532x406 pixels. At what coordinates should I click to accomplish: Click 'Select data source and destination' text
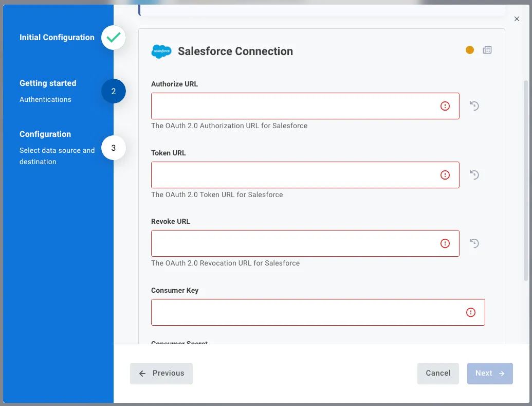(x=57, y=156)
